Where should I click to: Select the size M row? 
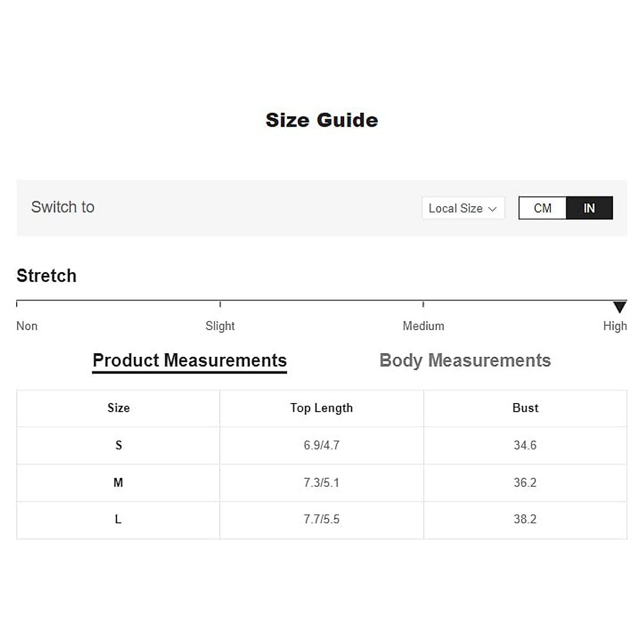point(119,482)
